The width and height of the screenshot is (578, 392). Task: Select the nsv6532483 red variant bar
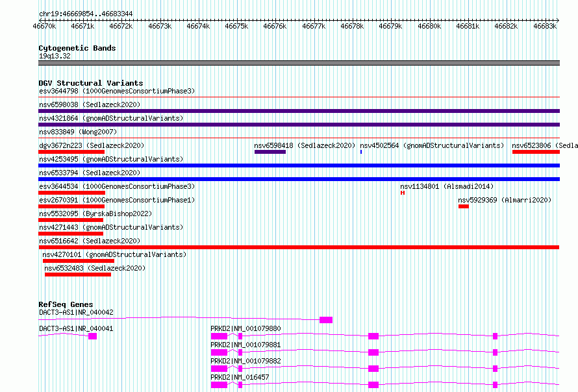tap(78, 275)
